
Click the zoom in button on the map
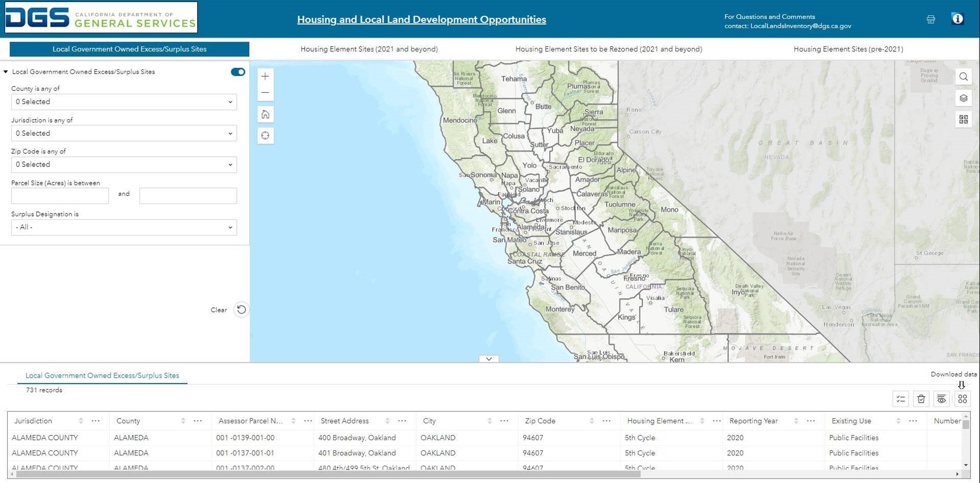coord(265,76)
